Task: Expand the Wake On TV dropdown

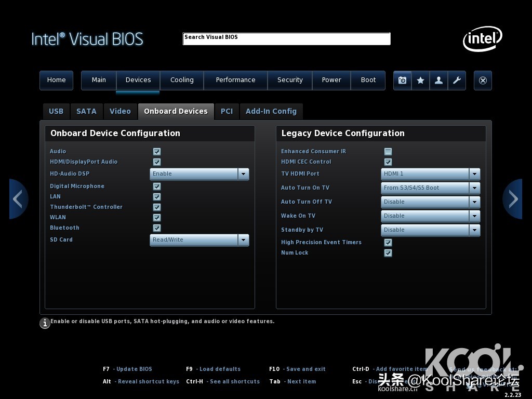Action: tap(431, 216)
